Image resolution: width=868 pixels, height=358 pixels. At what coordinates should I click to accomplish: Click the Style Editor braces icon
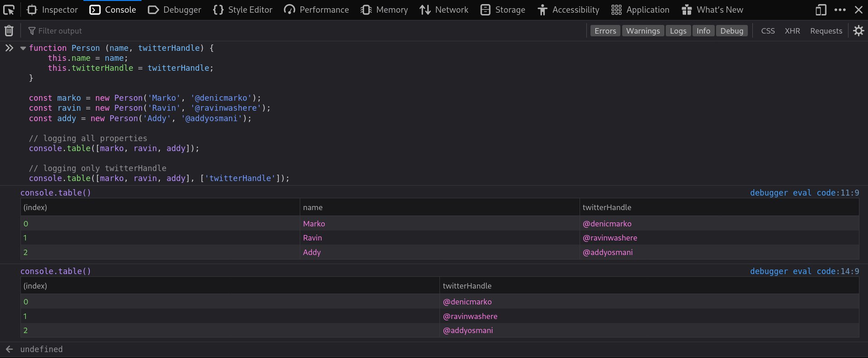click(218, 10)
